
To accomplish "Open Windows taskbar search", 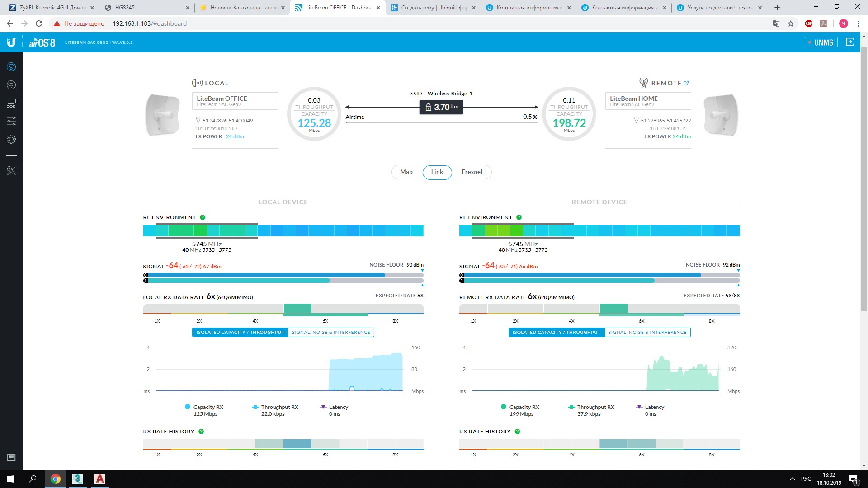I will click(x=33, y=479).
